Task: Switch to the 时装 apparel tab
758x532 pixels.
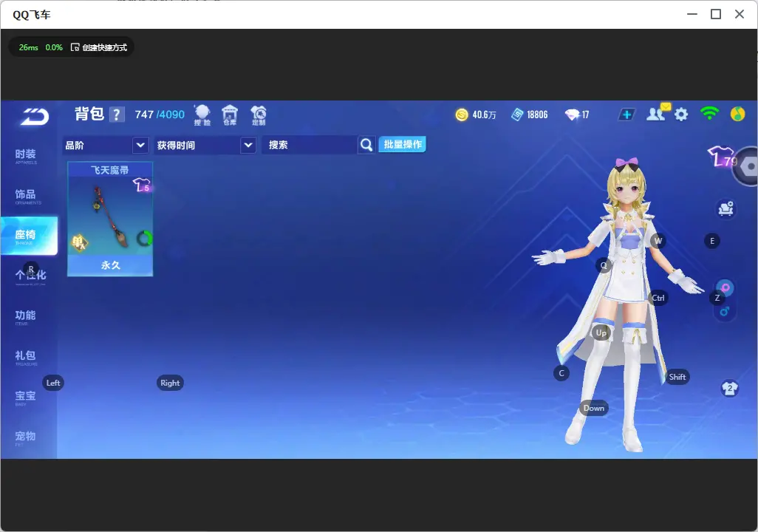Action: pyautogui.click(x=26, y=156)
